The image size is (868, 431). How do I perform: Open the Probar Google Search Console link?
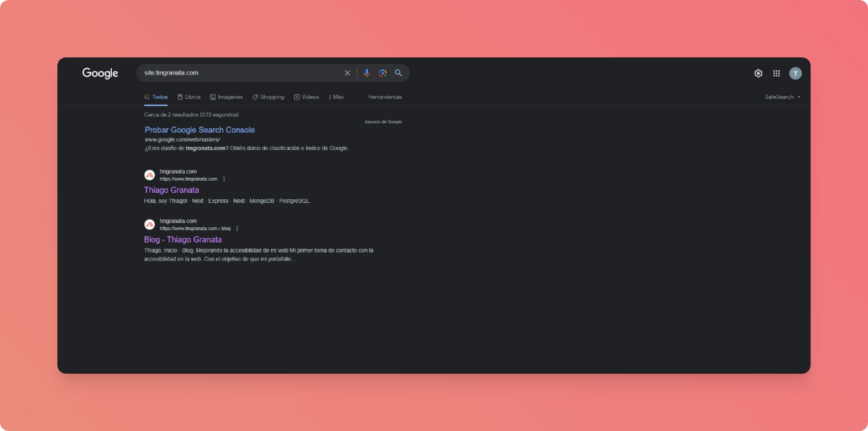[199, 130]
